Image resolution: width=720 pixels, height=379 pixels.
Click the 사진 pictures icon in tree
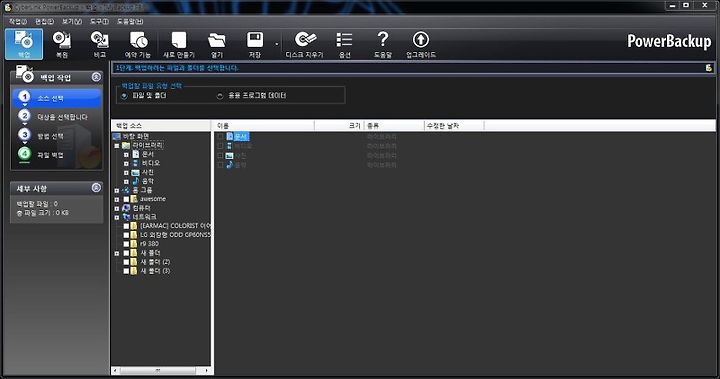point(135,172)
